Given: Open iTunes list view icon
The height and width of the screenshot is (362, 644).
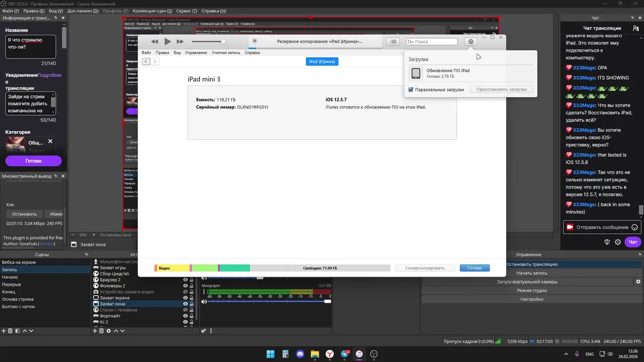Looking at the screenshot, I should tap(393, 42).
